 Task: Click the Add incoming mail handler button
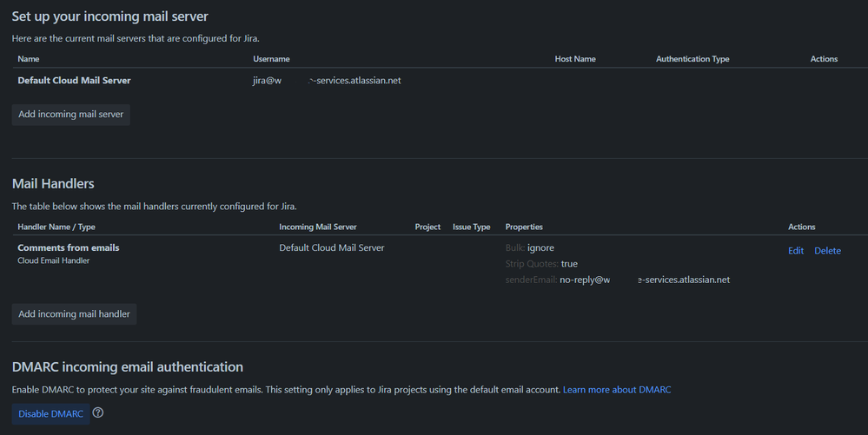click(x=74, y=313)
